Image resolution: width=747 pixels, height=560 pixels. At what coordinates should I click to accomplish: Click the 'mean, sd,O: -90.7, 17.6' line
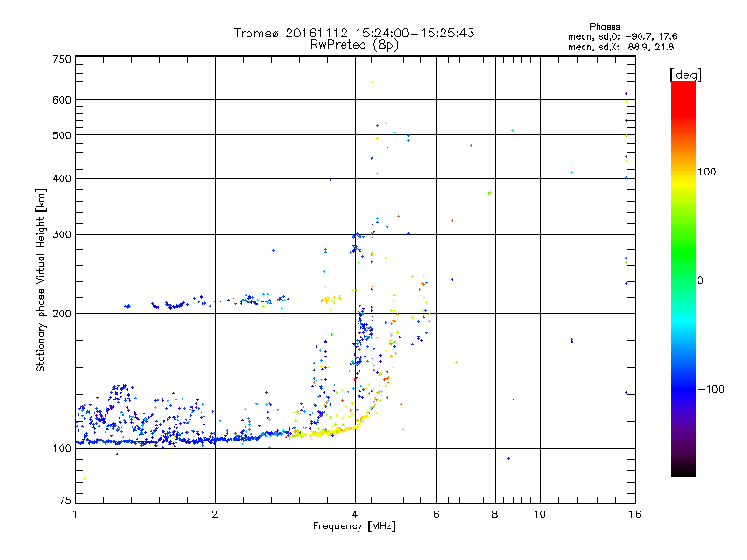(x=622, y=36)
